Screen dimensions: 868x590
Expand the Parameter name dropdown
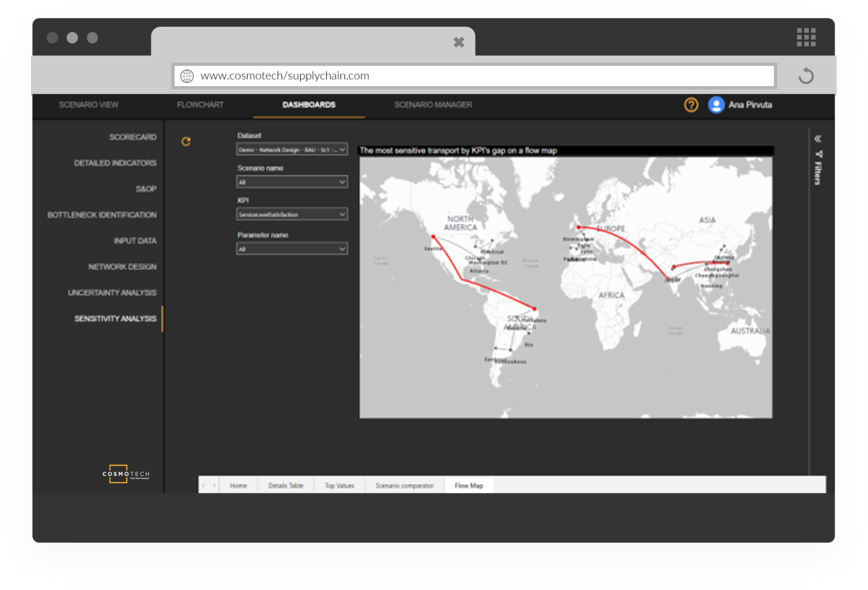click(x=292, y=249)
